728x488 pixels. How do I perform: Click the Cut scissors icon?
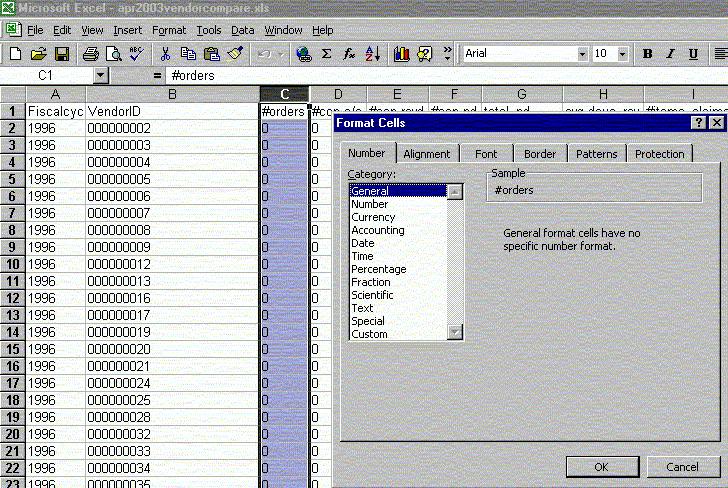pyautogui.click(x=165, y=54)
